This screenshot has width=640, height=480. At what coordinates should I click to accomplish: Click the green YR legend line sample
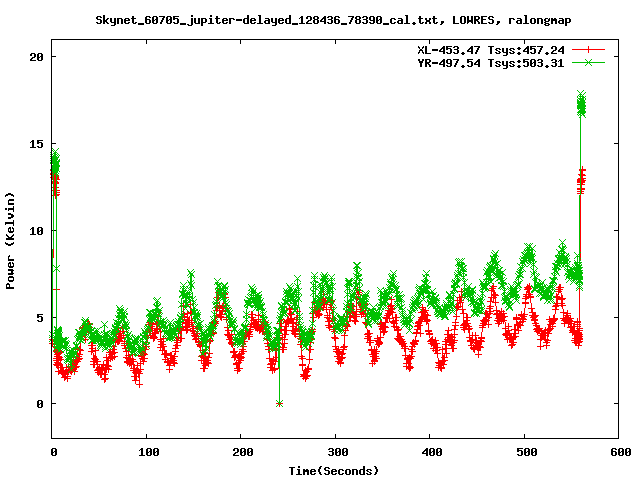pyautogui.click(x=588, y=62)
